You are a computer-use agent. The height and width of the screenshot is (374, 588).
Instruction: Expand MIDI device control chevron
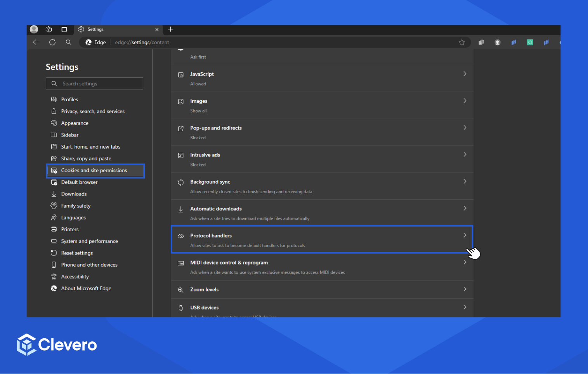click(465, 262)
